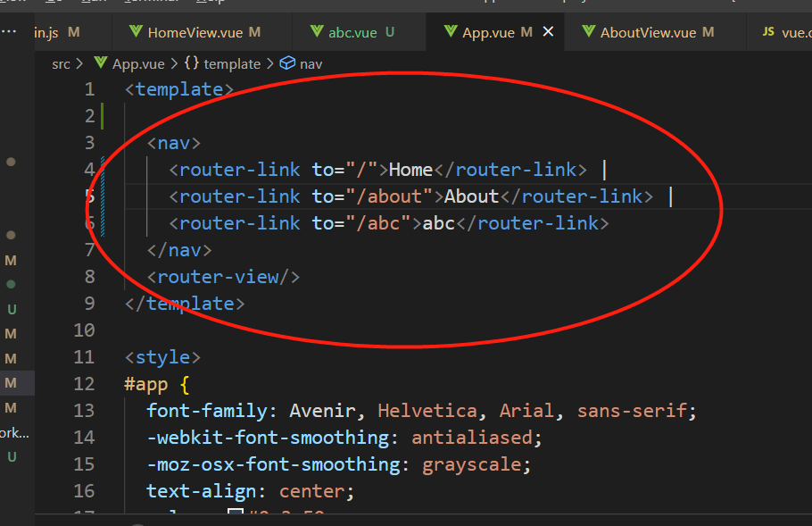Image resolution: width=812 pixels, height=526 pixels.
Task: Click the Vue icon on abc.vue tab
Action: pos(316,32)
